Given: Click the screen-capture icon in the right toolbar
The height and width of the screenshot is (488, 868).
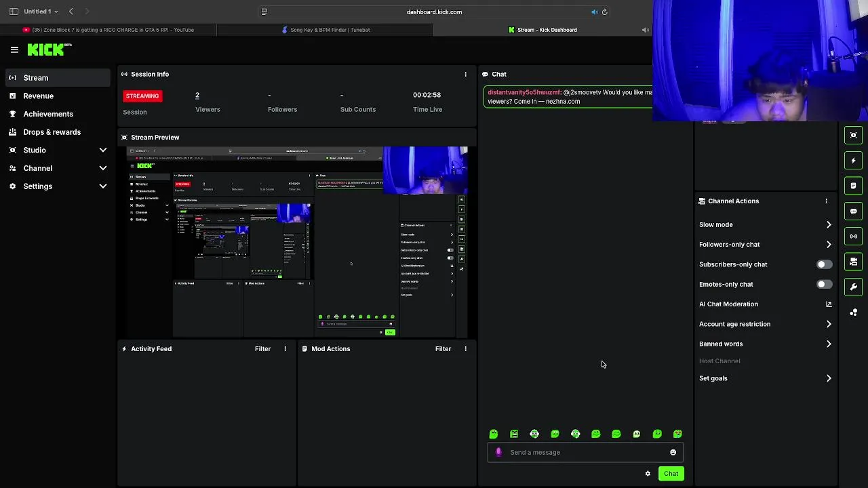Looking at the screenshot, I should (854, 135).
